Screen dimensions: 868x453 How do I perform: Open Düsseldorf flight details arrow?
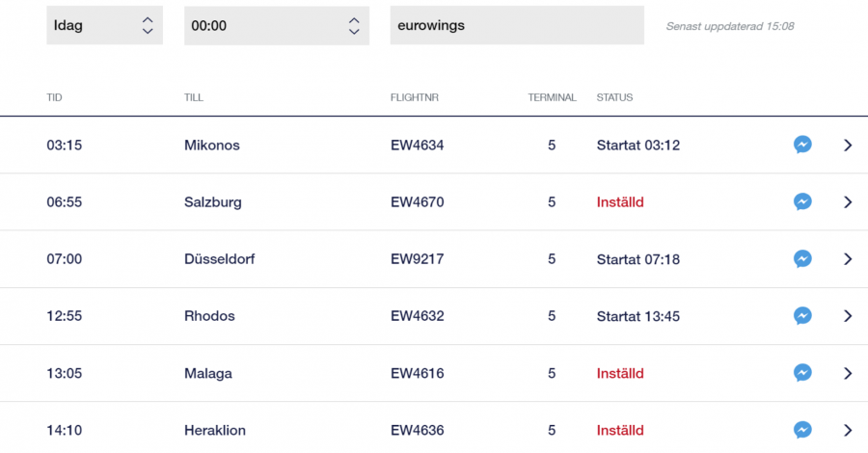point(848,259)
